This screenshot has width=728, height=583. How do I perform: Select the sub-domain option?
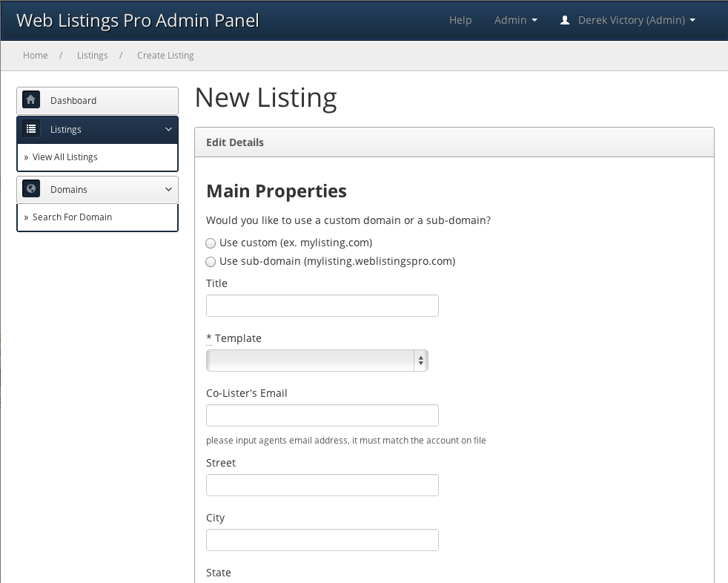[x=211, y=261]
